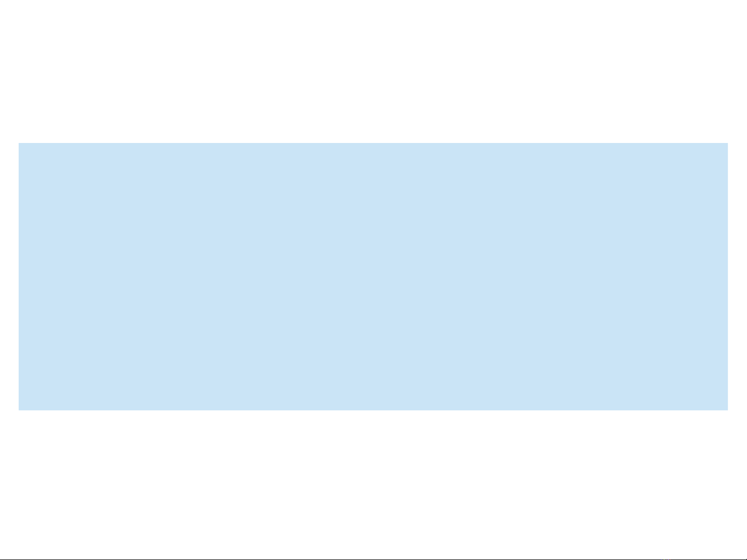Click the upper-middle area of the blue panel
The width and height of the screenshot is (747, 560).
(x=373, y=210)
